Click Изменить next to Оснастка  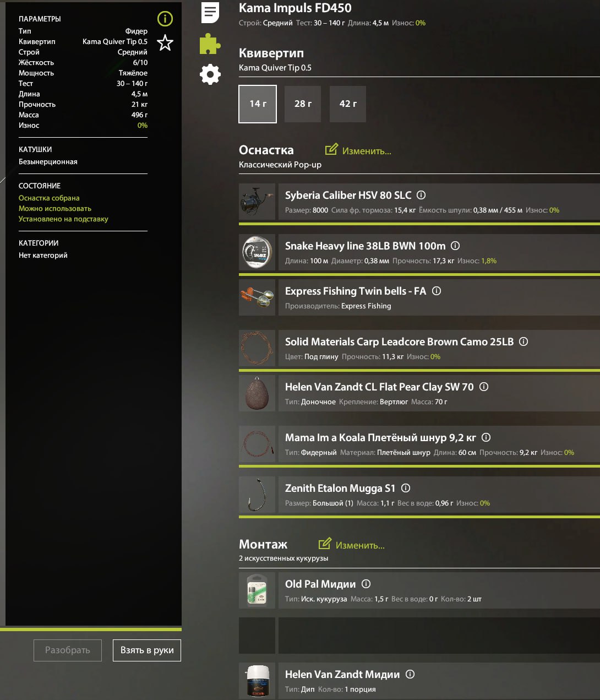tap(358, 150)
